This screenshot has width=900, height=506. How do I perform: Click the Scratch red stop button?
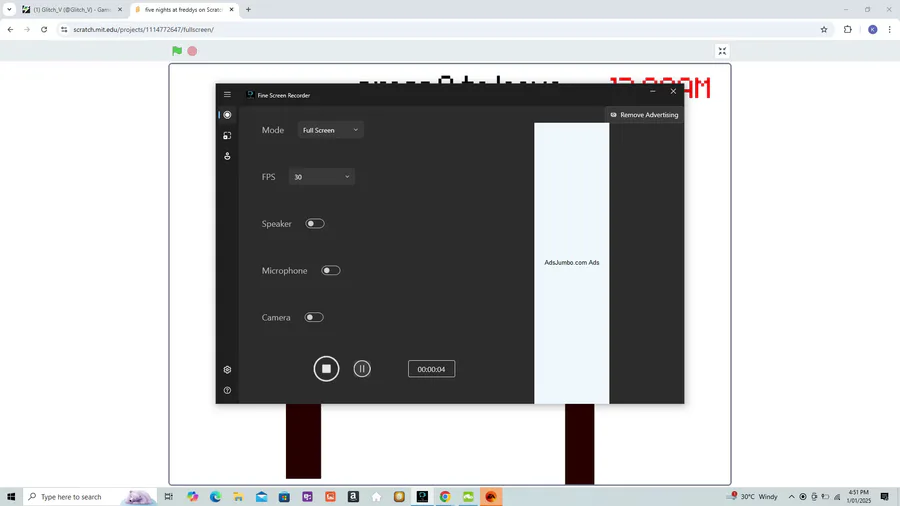click(192, 51)
